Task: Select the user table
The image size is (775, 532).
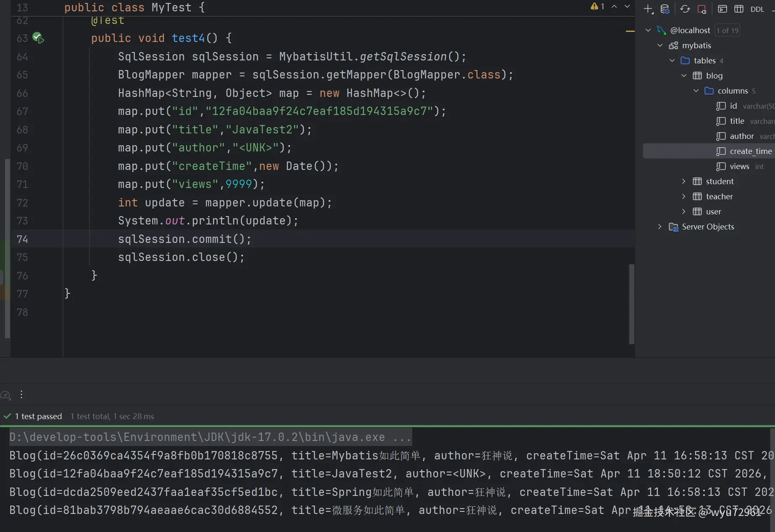Action: pyautogui.click(x=713, y=211)
